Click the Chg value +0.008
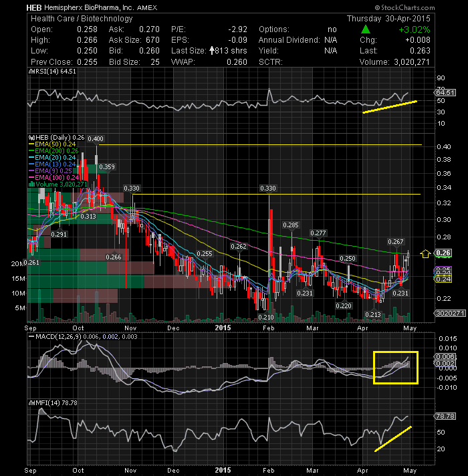The image size is (468, 476). [418, 40]
